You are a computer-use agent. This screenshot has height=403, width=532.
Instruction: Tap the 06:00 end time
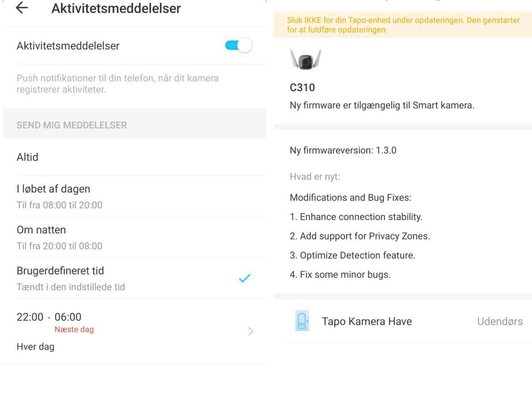(x=68, y=317)
